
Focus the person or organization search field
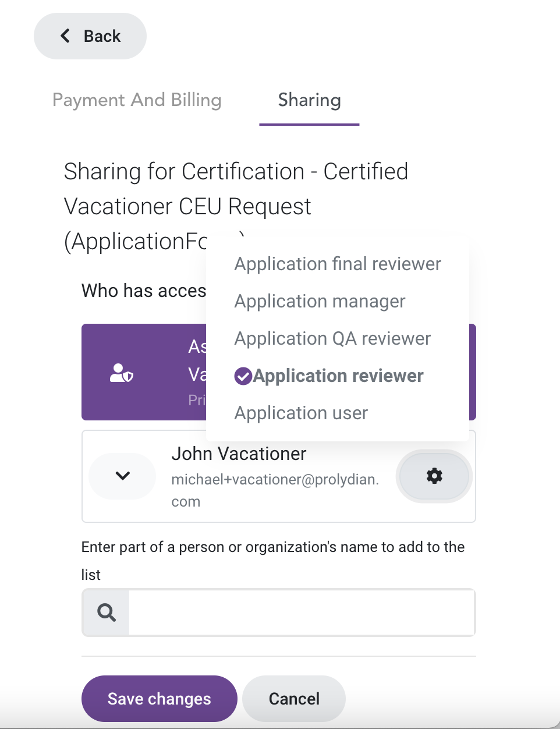[x=302, y=613]
